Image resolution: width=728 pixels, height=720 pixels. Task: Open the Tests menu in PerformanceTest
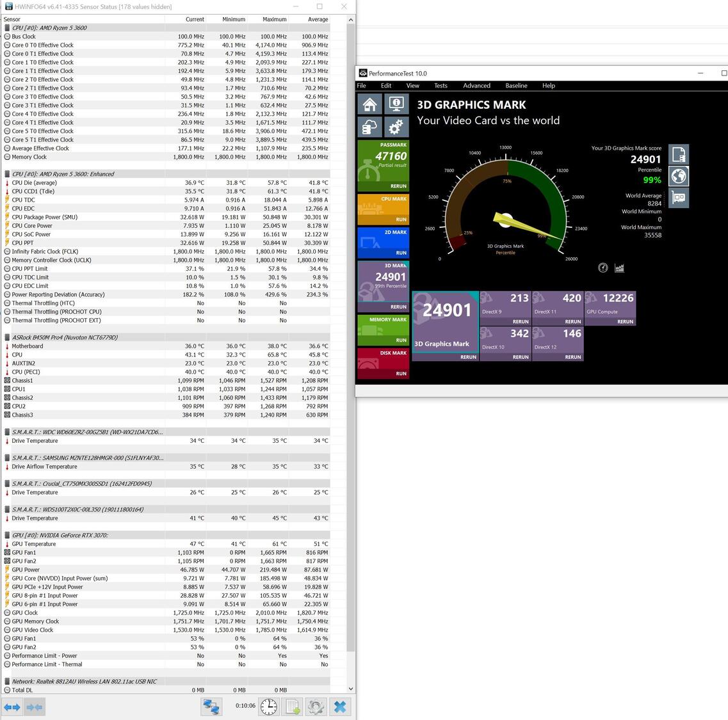tap(441, 85)
